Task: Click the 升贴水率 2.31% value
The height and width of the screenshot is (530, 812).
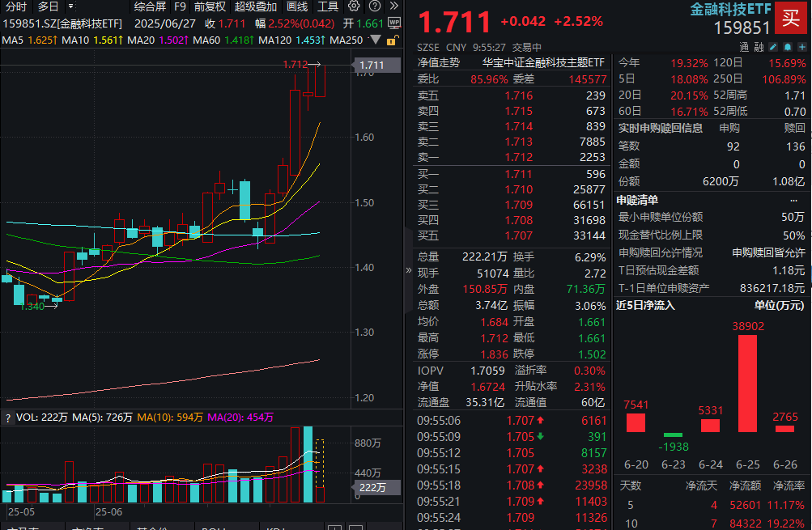Action: [x=590, y=387]
